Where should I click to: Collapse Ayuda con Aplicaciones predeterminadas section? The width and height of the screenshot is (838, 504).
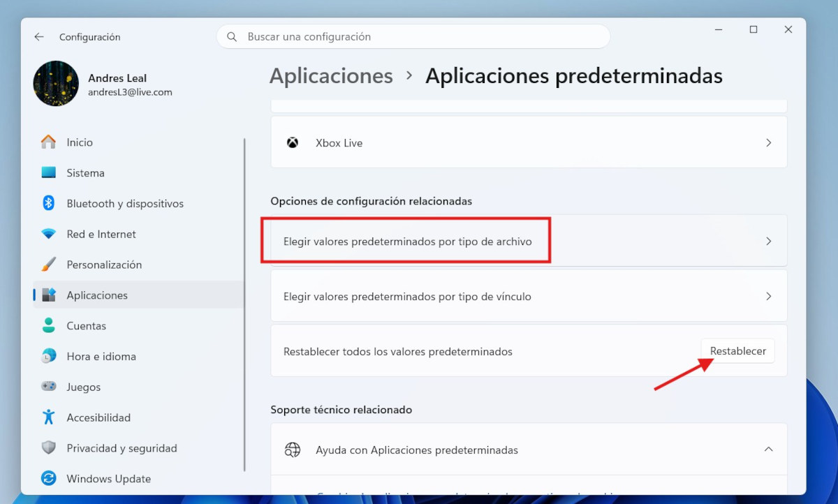[768, 450]
